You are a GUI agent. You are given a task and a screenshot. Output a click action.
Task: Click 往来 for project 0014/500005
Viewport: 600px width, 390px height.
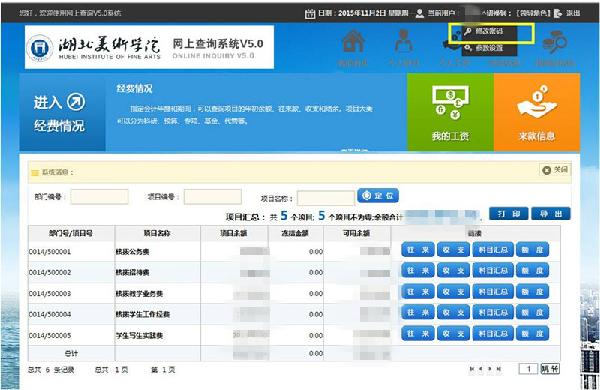tap(418, 333)
